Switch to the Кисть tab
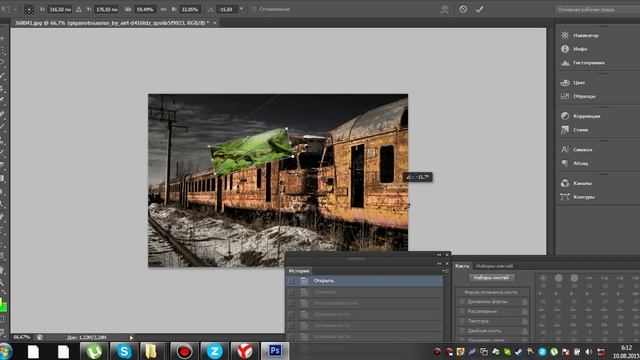 click(462, 266)
